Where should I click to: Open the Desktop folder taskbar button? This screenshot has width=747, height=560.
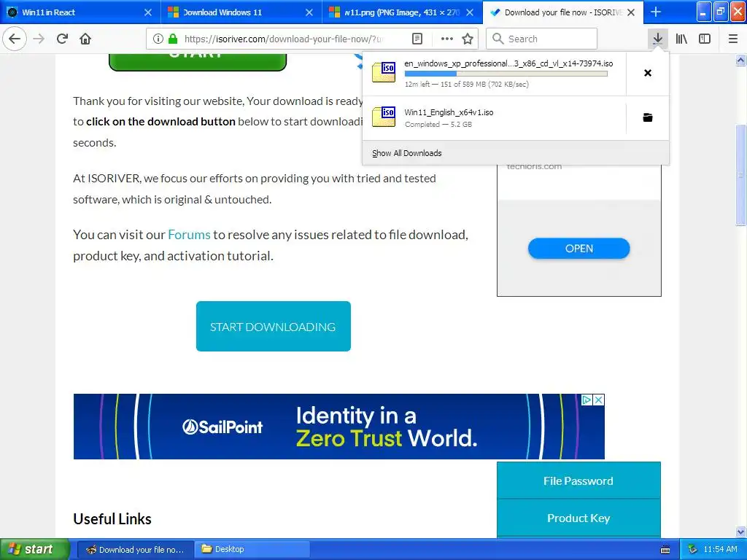[x=252, y=550]
